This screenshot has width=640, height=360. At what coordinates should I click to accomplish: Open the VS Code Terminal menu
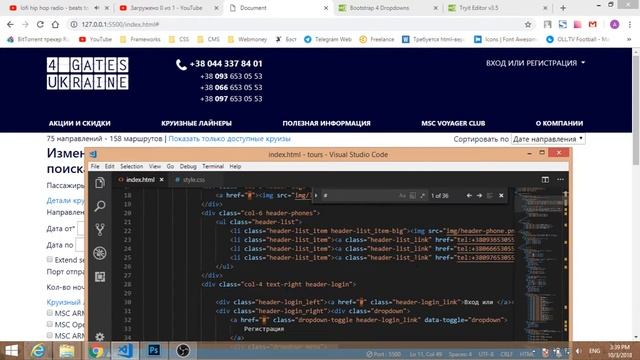point(213,166)
